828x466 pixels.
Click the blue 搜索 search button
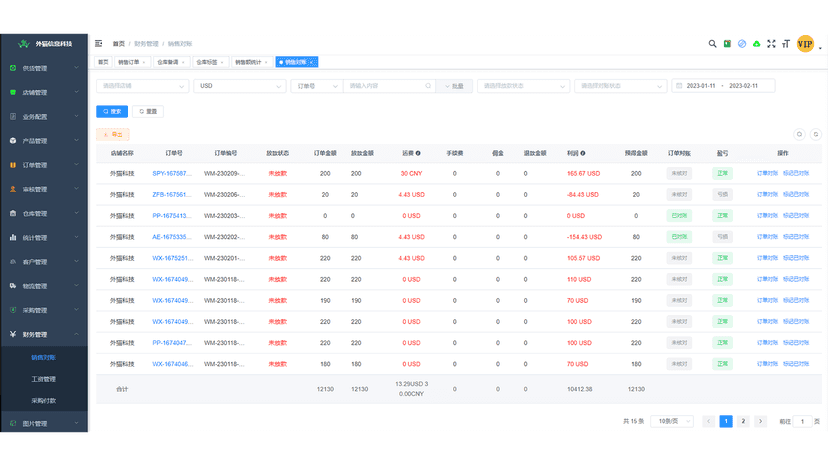point(112,111)
